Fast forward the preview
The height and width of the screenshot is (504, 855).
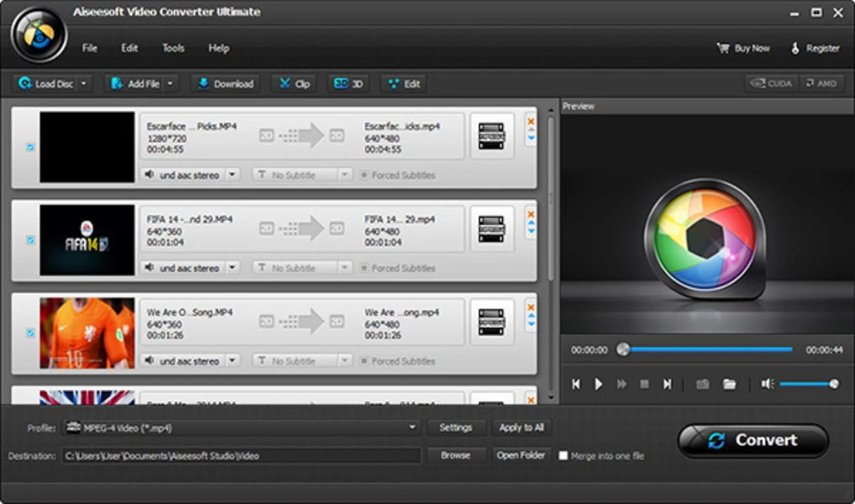pyautogui.click(x=621, y=384)
